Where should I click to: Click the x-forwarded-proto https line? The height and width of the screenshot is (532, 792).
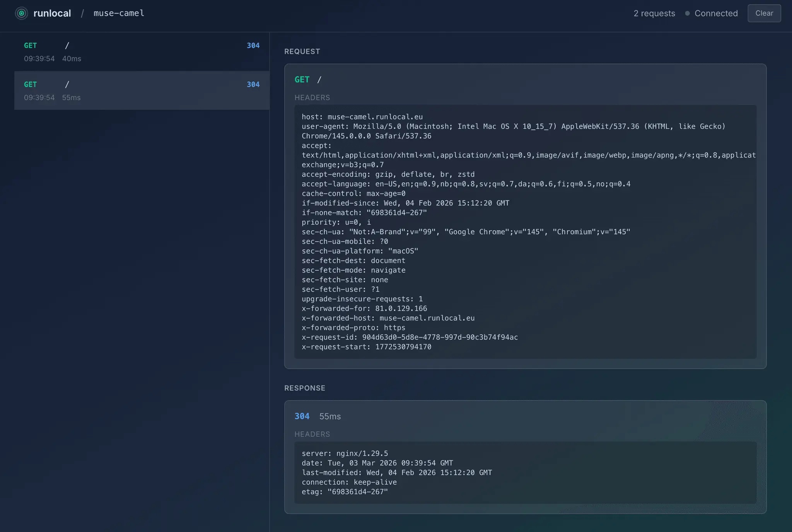[353, 328]
